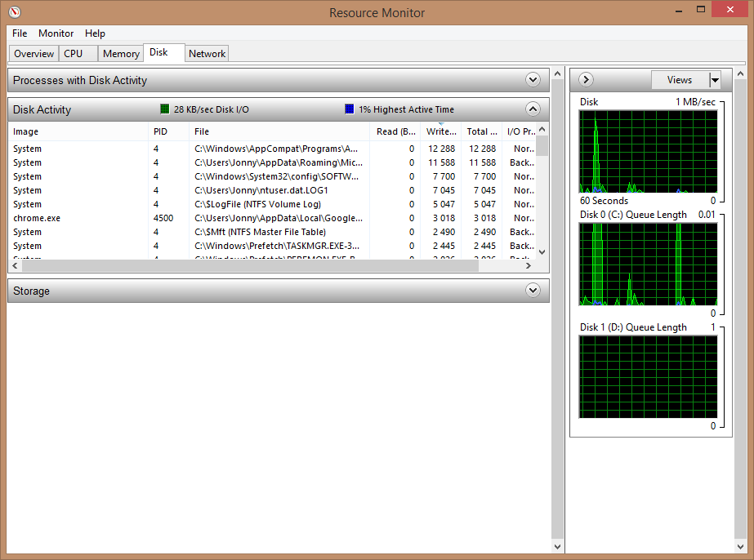Click blue Highest Active Time color square

[350, 109]
